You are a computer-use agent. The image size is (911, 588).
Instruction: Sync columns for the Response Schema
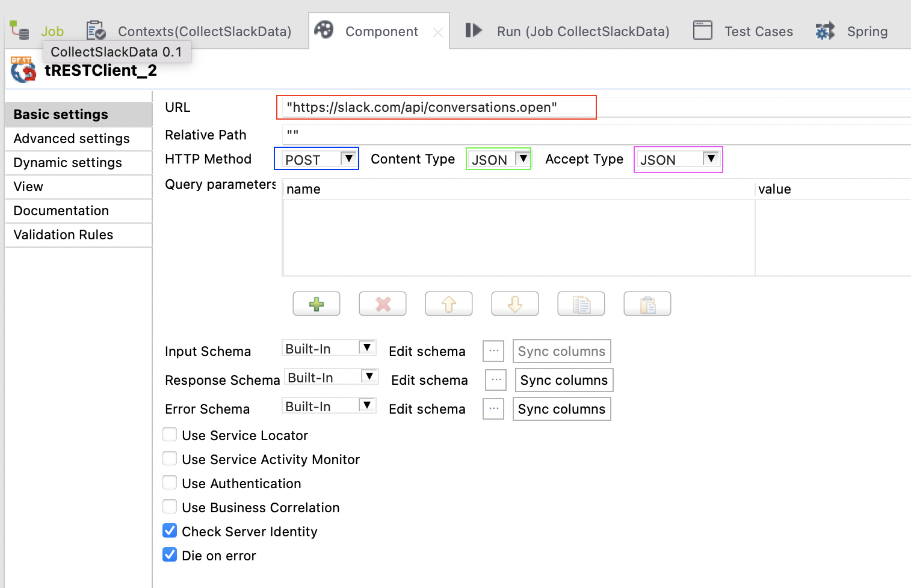[x=563, y=380]
